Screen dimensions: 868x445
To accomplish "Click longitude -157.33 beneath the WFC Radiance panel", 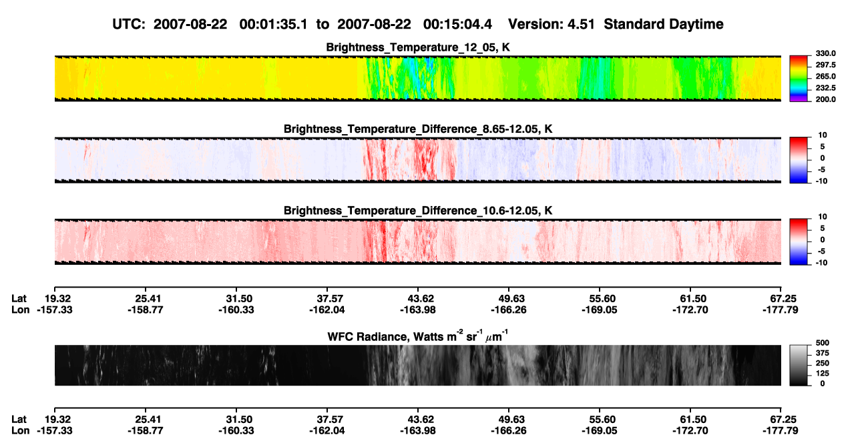I will (x=55, y=431).
